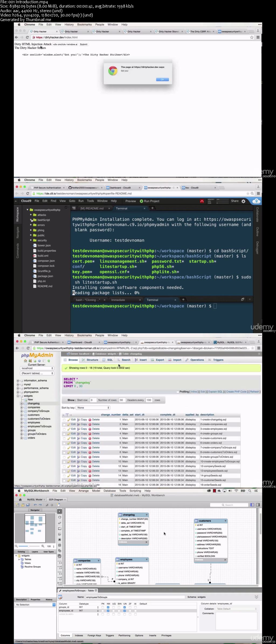Toggle the right sidebar icon in Workbench toolbar
This screenshot has height=644, width=276.
(x=258, y=505)
